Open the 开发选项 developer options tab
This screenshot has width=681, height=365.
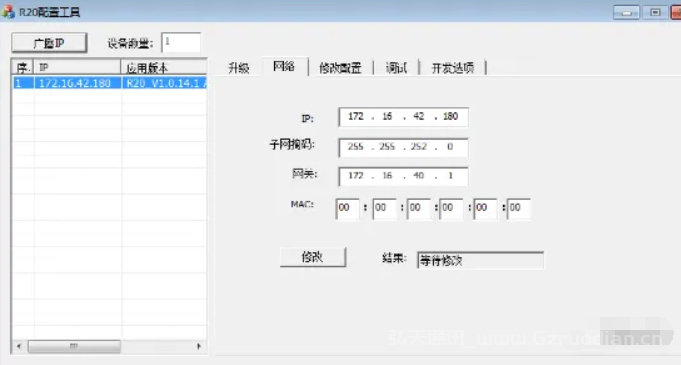coord(453,68)
